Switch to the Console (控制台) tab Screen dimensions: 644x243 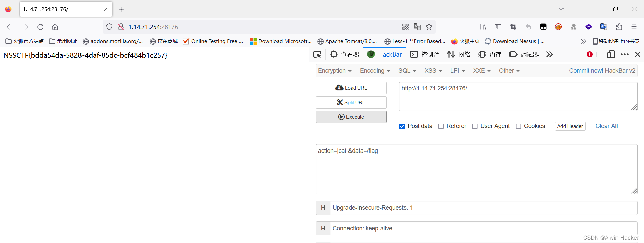(425, 54)
